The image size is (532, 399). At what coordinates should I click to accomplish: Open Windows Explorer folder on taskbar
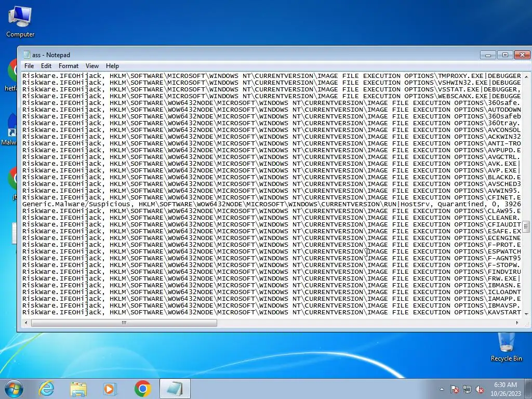[x=78, y=389]
